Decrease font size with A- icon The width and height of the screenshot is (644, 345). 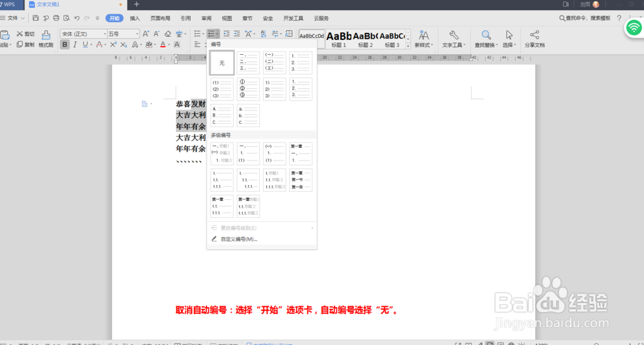click(x=156, y=34)
